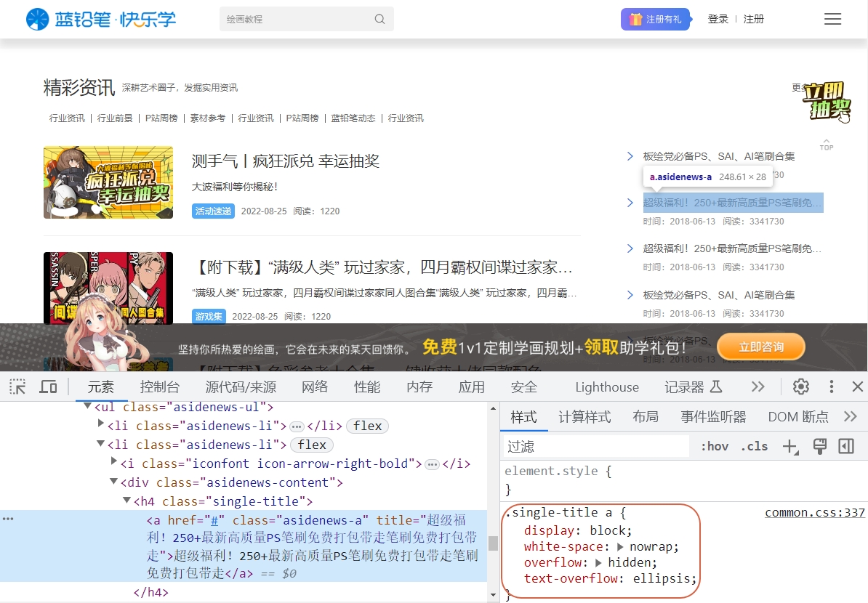Switch to 计算样式 tab

point(584,416)
